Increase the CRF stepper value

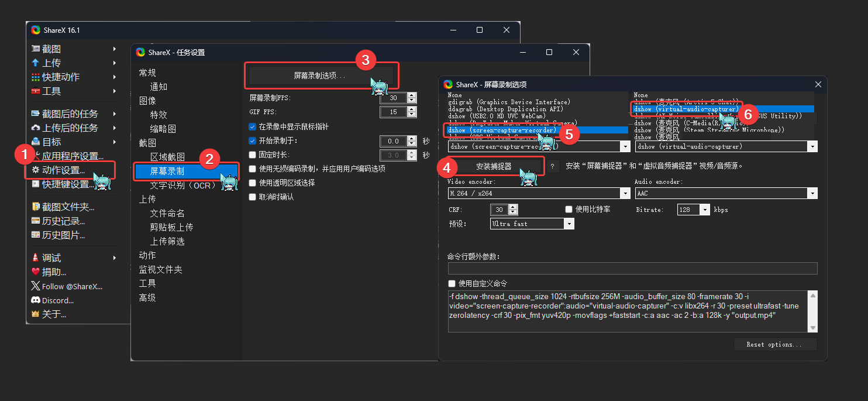[513, 207]
